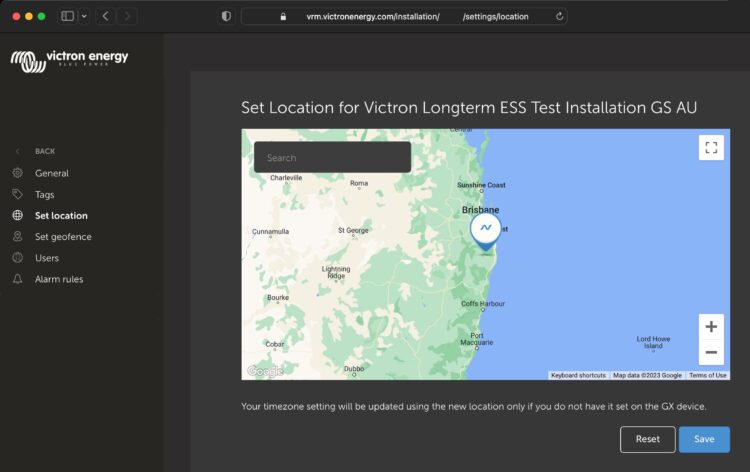Open Terms of Use link on map
750x472 pixels.
[707, 375]
